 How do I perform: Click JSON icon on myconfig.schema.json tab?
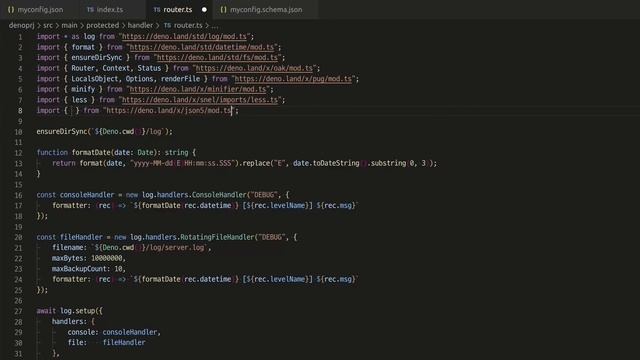coord(223,9)
